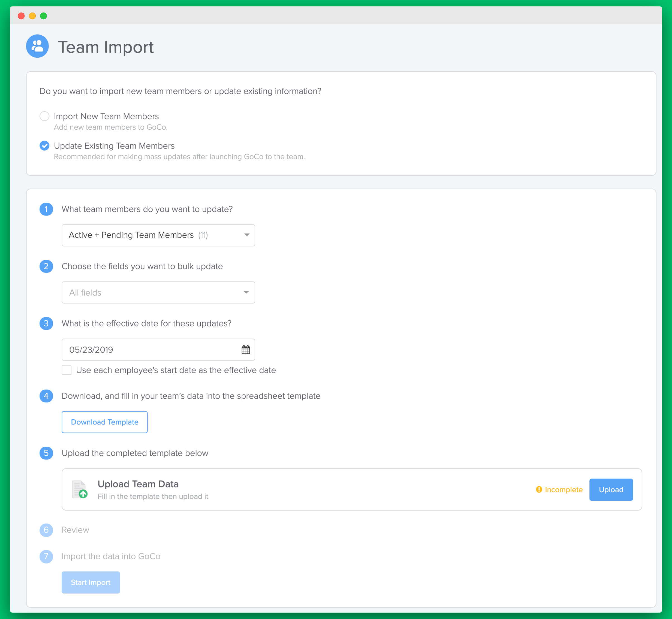672x619 pixels.
Task: Click 'What team members do you want to update?'
Action: (147, 209)
